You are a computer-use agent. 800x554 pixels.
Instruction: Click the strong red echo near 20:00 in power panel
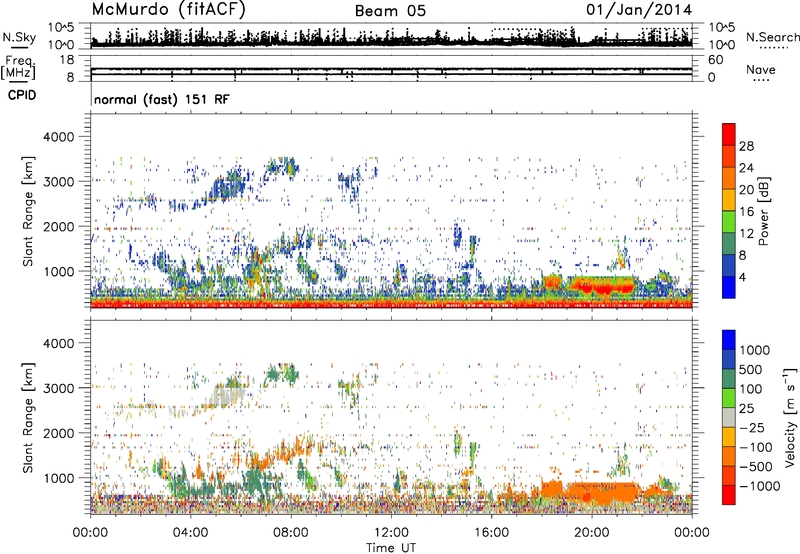[x=602, y=287]
